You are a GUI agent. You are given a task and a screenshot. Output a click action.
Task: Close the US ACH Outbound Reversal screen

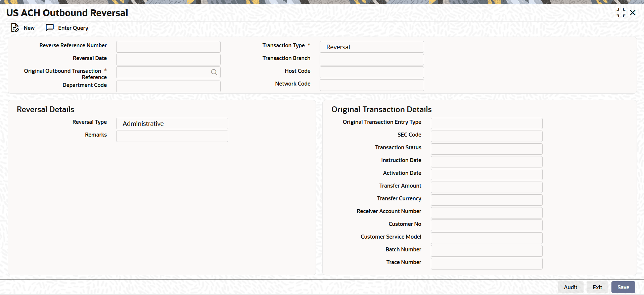coord(633,13)
